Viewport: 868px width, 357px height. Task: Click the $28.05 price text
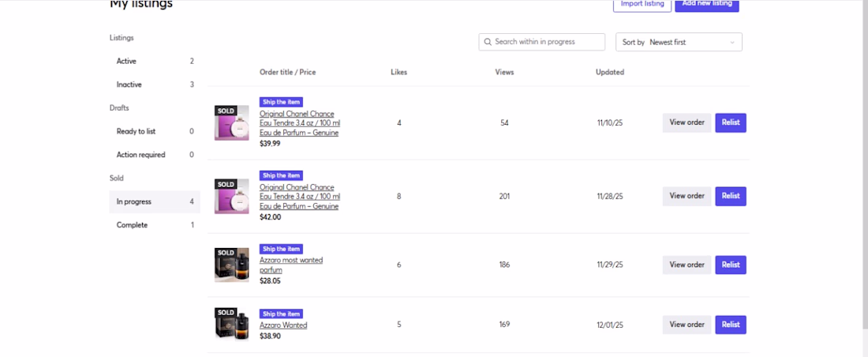point(270,281)
